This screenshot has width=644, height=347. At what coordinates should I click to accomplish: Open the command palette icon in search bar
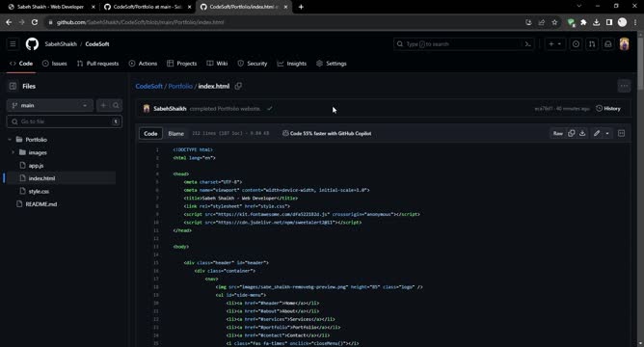tap(527, 44)
